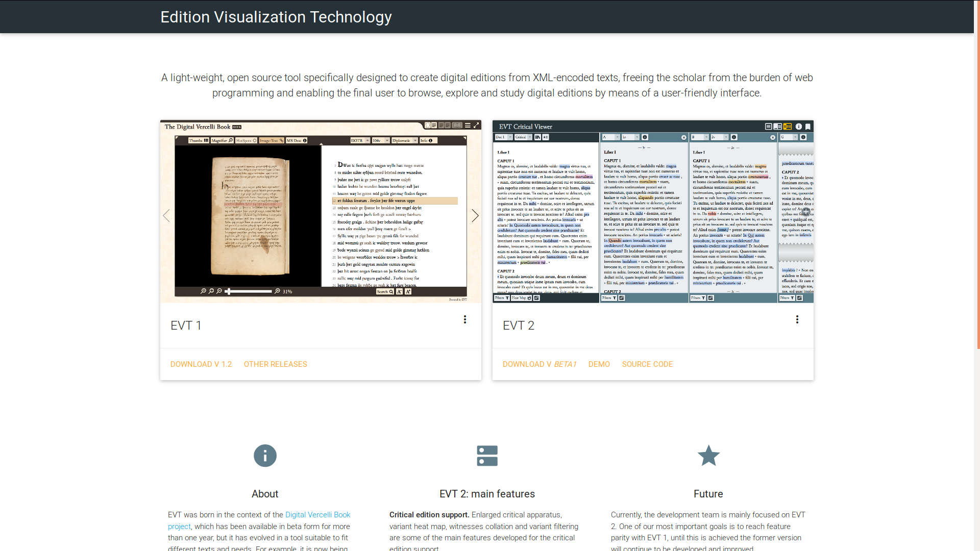Image resolution: width=980 pixels, height=551 pixels.
Task: Open the Diplomatic edition level dropdown
Action: tap(404, 140)
